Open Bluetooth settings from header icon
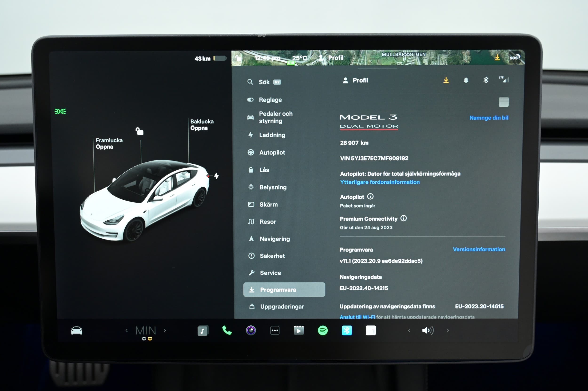Image resolution: width=588 pixels, height=391 pixels. (485, 80)
